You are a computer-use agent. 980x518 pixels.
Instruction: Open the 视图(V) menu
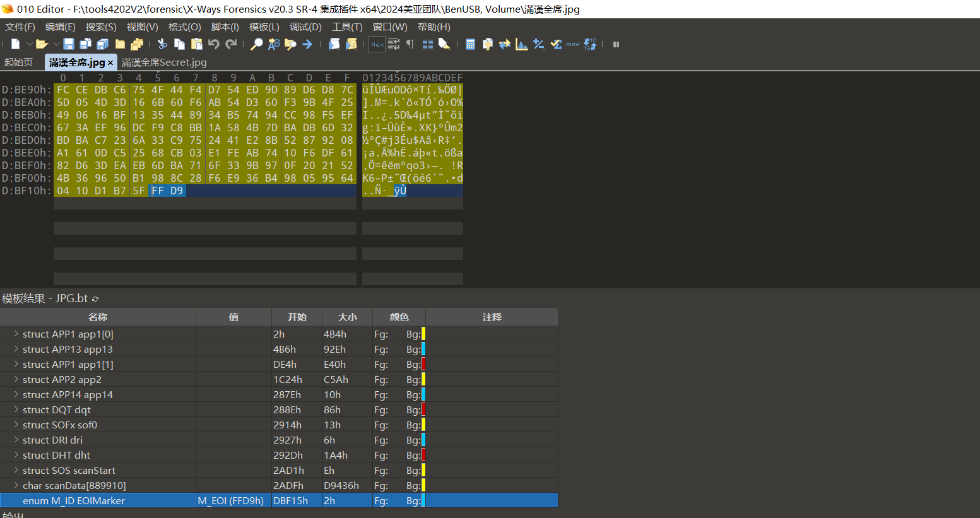click(142, 27)
